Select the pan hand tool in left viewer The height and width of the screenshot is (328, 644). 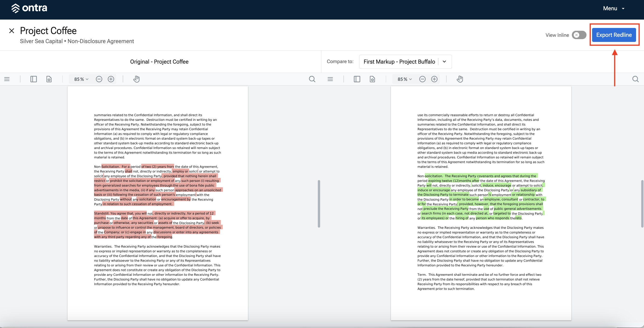[x=136, y=79]
